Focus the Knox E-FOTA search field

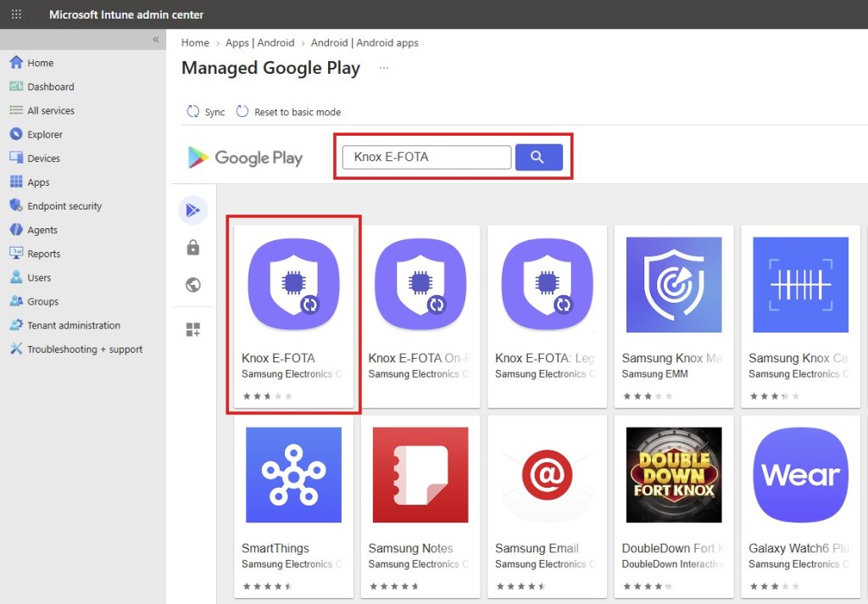point(427,157)
